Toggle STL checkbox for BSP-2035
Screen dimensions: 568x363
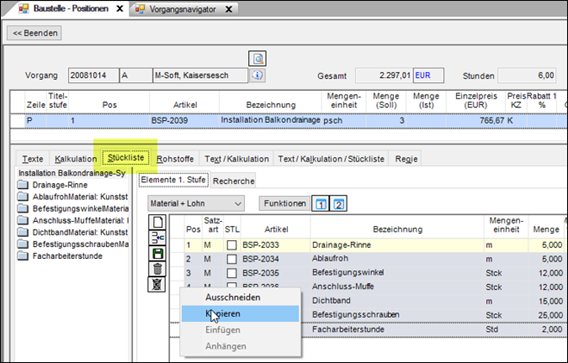[231, 273]
